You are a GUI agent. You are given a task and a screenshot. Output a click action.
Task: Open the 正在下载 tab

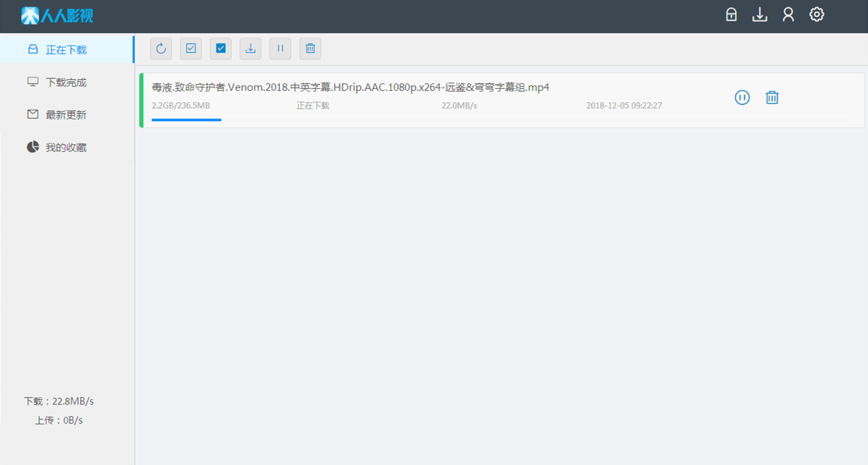[67, 49]
